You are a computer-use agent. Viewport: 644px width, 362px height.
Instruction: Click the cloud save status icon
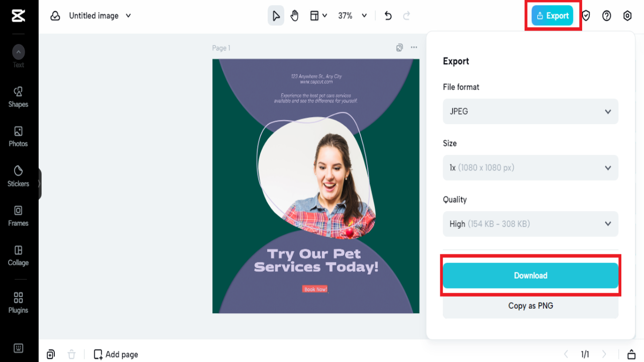[55, 16]
